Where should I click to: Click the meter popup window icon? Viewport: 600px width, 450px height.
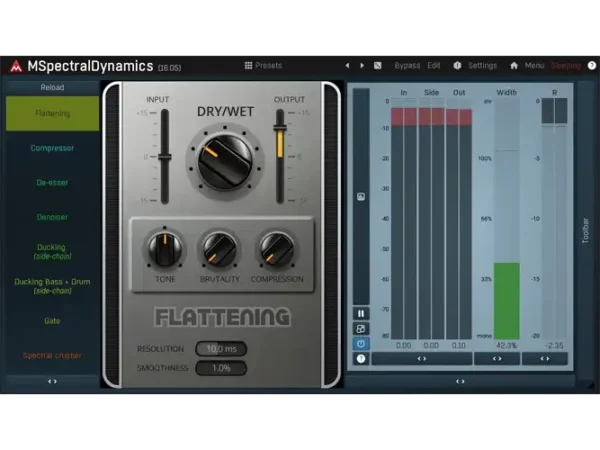[x=361, y=329]
